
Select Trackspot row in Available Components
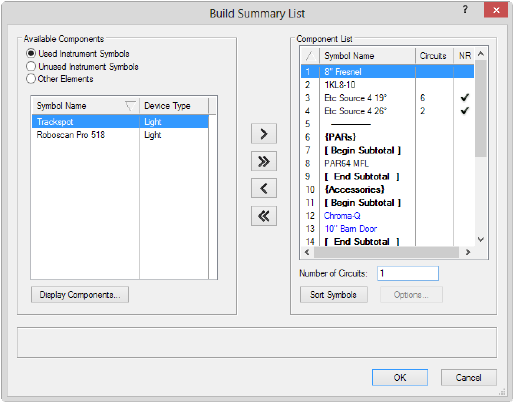click(120, 122)
